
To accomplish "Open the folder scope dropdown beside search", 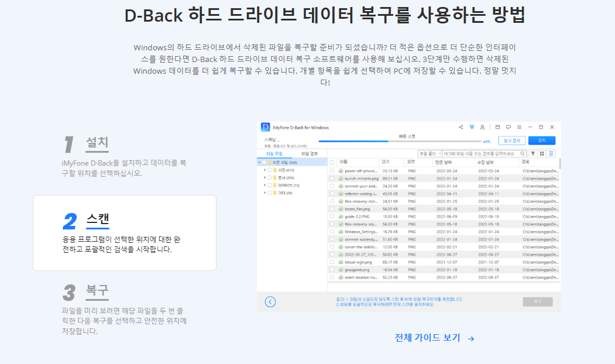I will pos(430,154).
